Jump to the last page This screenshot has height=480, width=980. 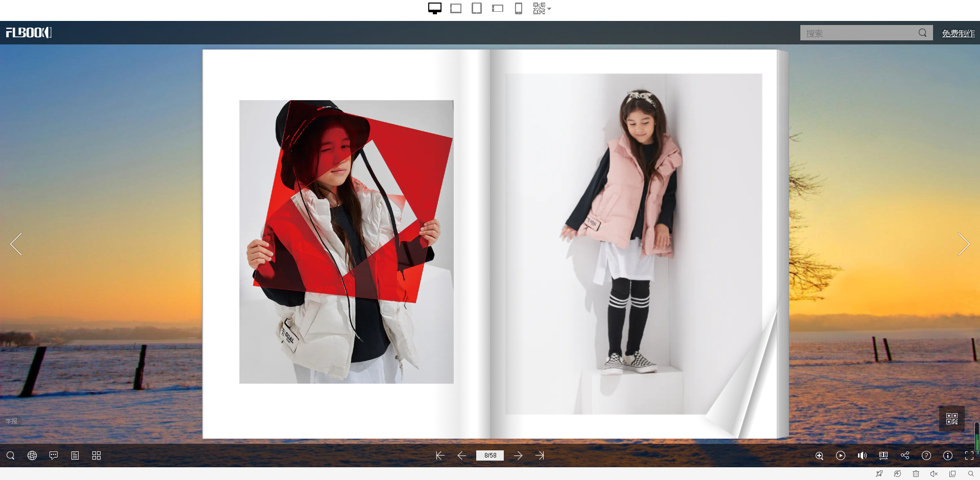pyautogui.click(x=540, y=455)
